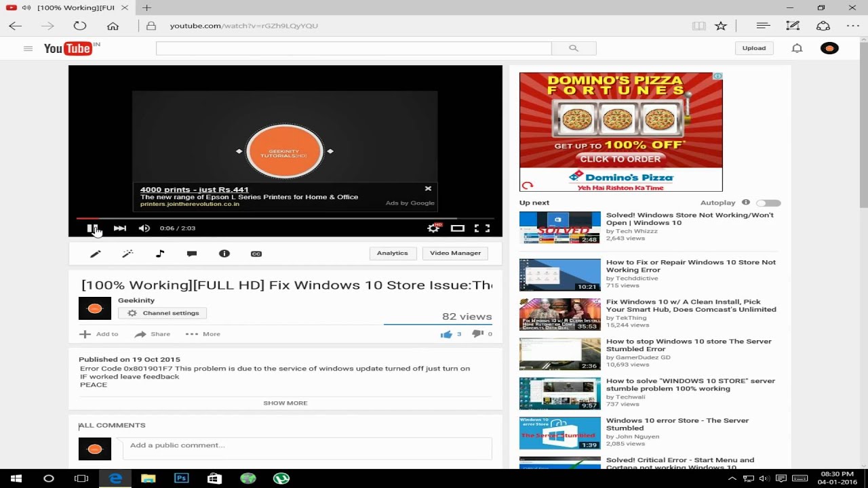Click the Domino's Pizza advertisement
This screenshot has height=488, width=868.
pyautogui.click(x=621, y=132)
